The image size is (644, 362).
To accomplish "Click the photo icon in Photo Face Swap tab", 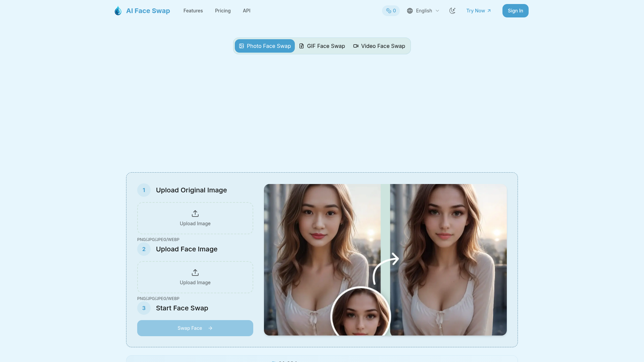I will coord(241,46).
